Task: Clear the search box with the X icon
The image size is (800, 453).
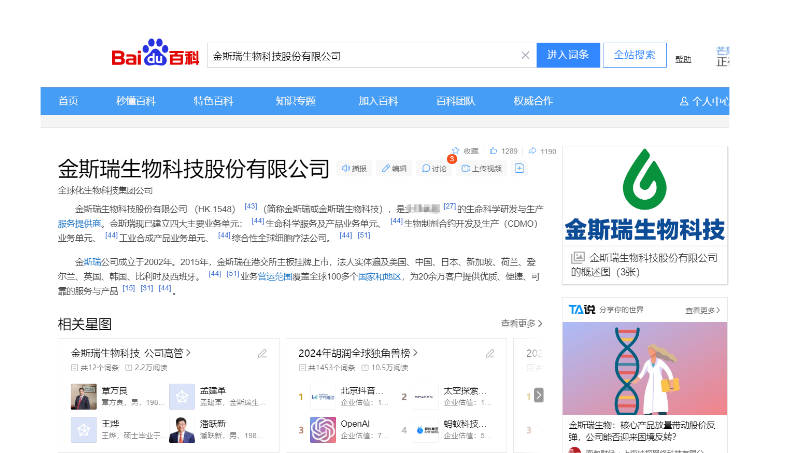Action: pos(525,55)
